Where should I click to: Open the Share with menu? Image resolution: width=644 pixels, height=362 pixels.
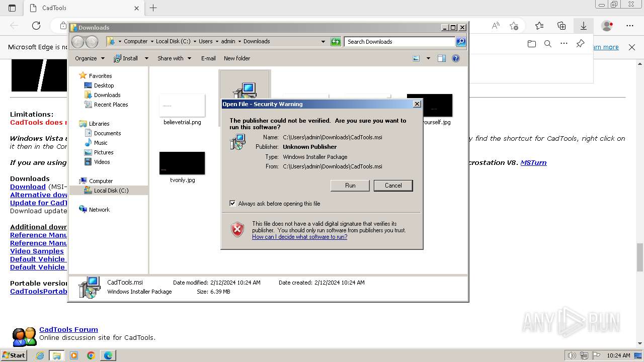pyautogui.click(x=174, y=58)
